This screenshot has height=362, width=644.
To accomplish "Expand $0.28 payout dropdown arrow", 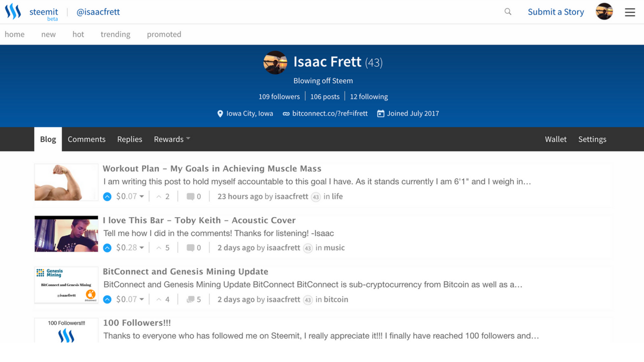I will (x=142, y=248).
